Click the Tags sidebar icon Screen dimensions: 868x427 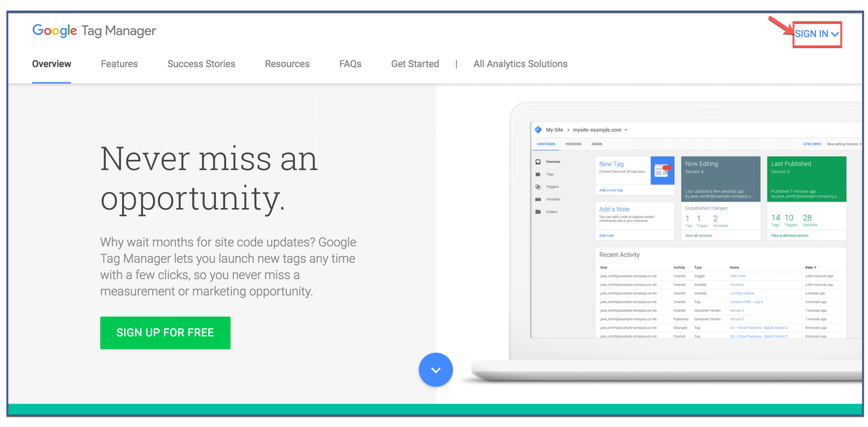point(538,174)
